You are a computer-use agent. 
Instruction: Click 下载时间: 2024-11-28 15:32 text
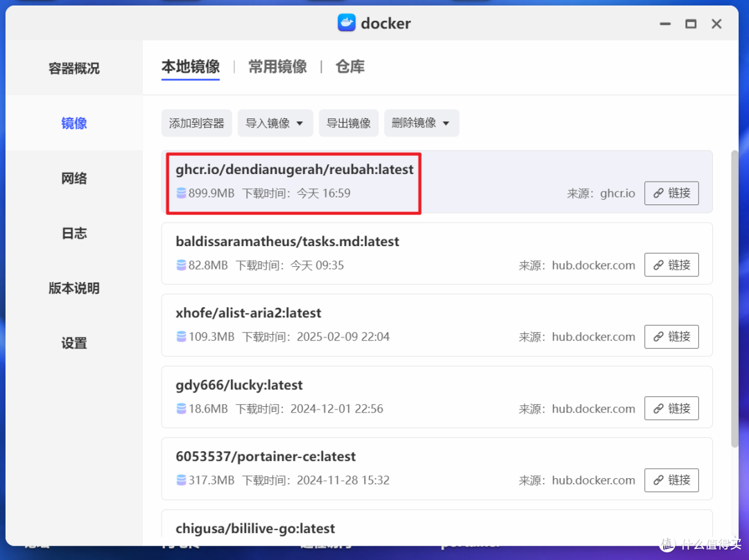(x=316, y=480)
